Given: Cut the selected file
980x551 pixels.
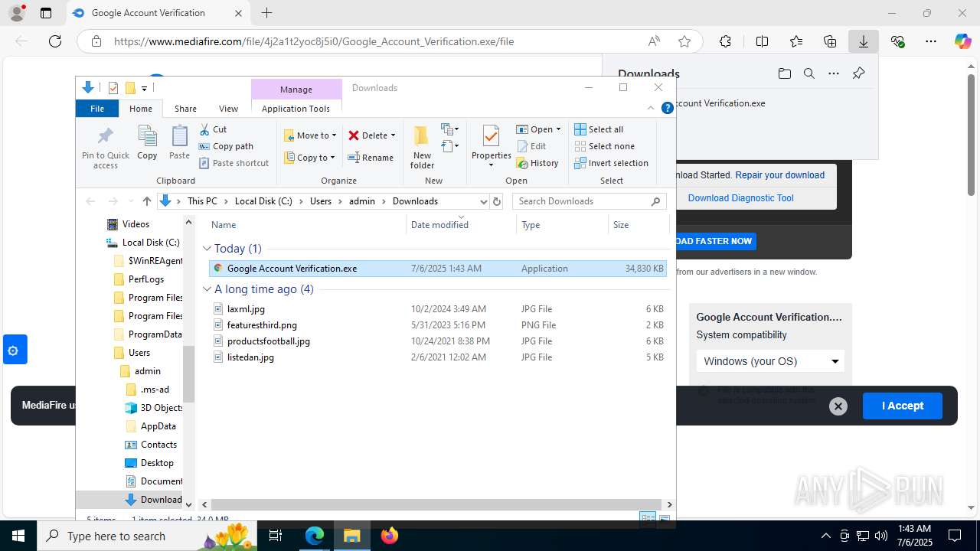Looking at the screenshot, I should coord(214,129).
